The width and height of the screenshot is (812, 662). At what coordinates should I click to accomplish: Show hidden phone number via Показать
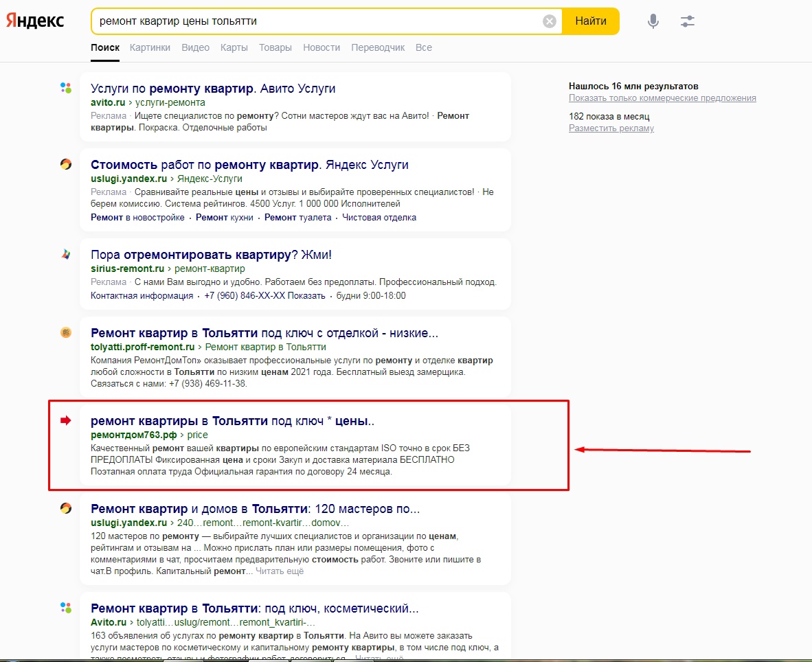pos(306,295)
